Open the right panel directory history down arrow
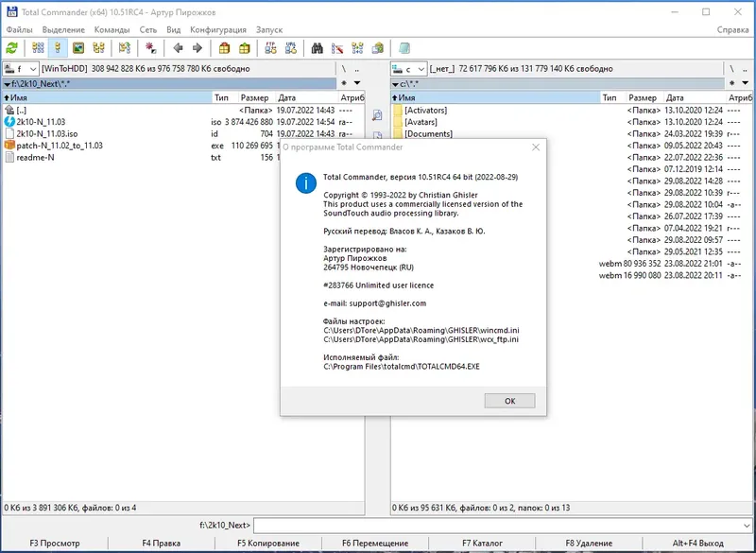This screenshot has width=756, height=553. (x=745, y=83)
